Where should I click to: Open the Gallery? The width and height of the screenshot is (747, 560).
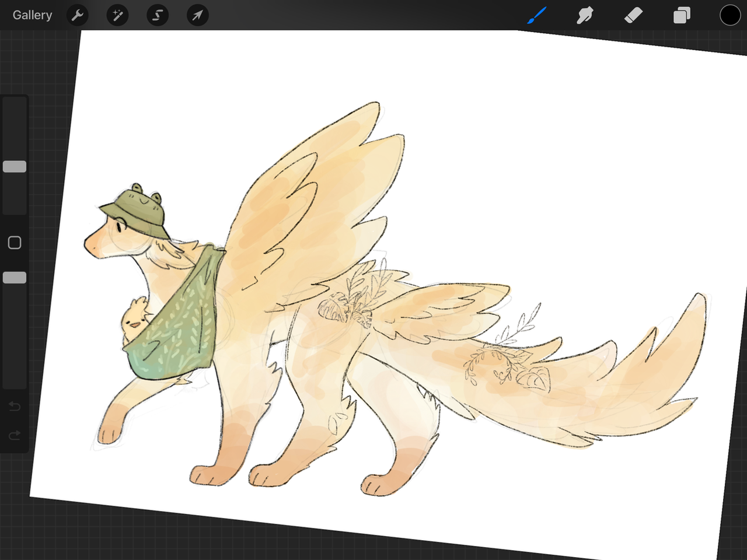click(x=33, y=15)
